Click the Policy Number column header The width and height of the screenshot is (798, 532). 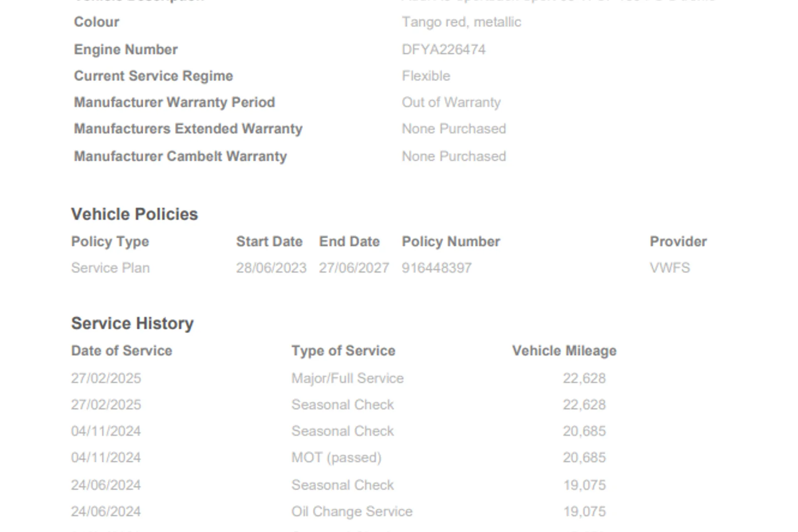[x=451, y=242]
